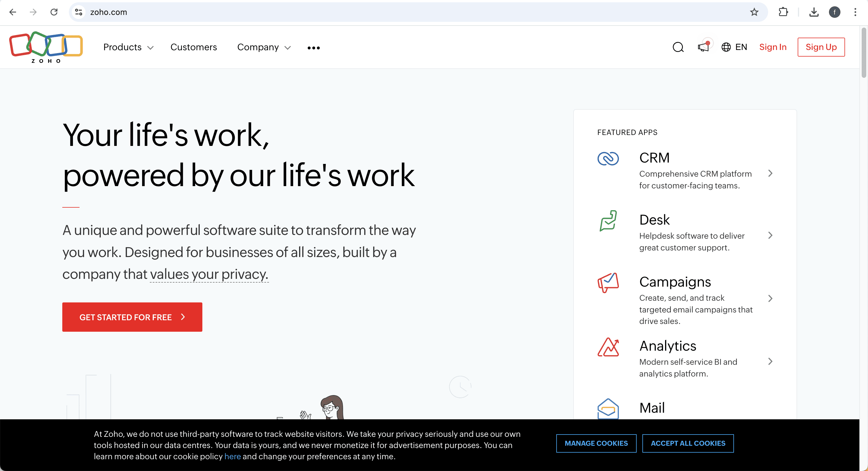The width and height of the screenshot is (868, 471).
Task: Expand the Products menu
Action: click(128, 47)
